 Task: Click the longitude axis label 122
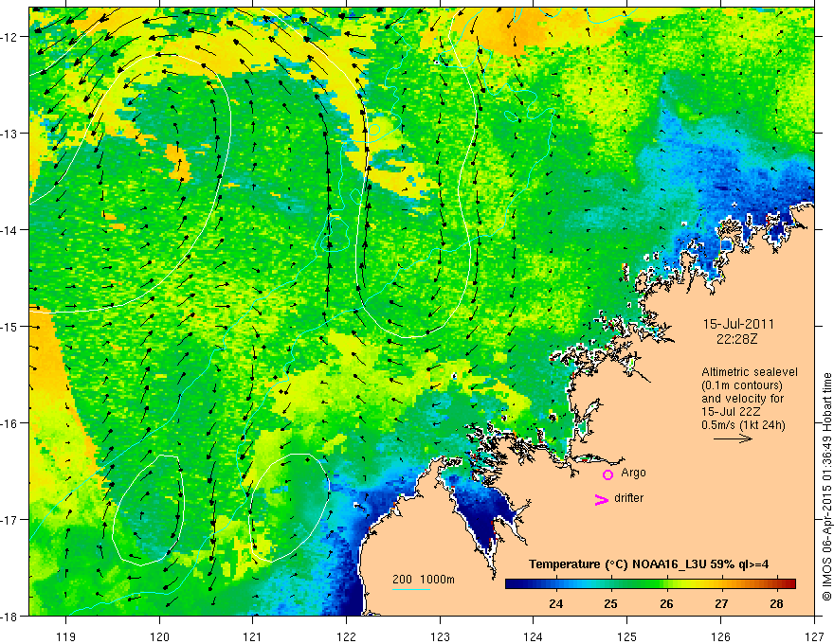click(346, 636)
